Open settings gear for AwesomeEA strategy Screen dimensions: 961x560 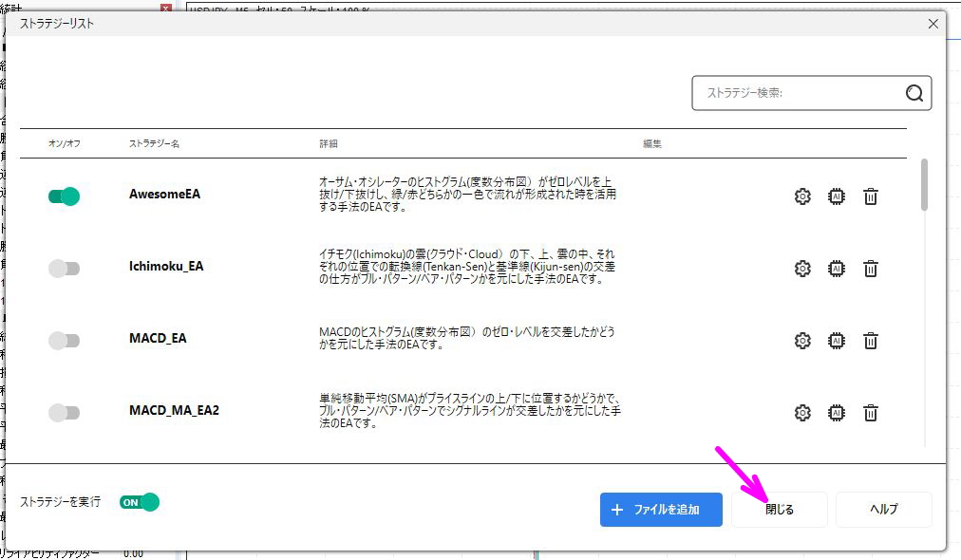coord(802,196)
